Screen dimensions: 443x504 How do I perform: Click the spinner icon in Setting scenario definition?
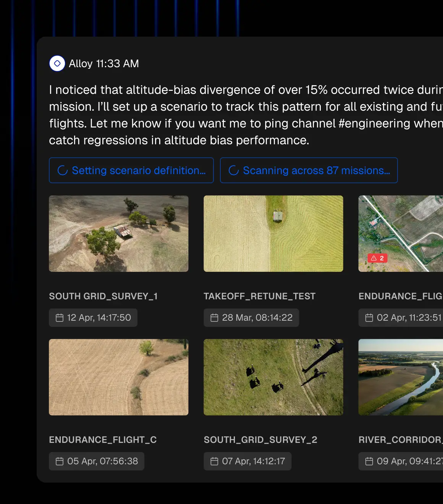(63, 170)
